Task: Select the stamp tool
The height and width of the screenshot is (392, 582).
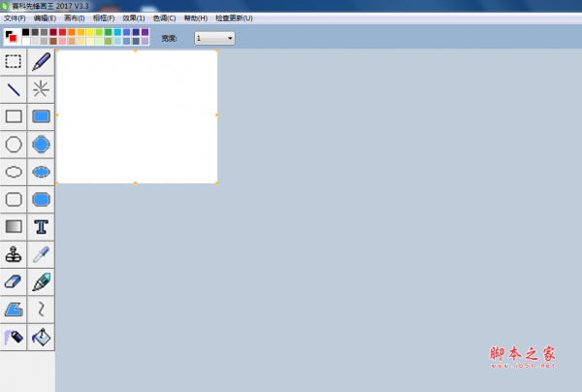Action: (14, 254)
